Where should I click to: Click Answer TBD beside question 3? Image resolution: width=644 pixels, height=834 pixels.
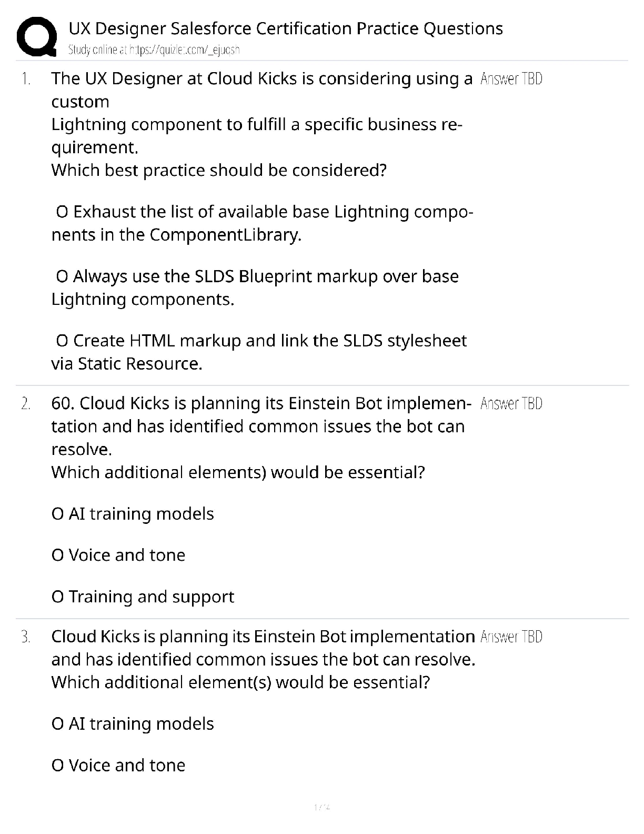tap(511, 637)
